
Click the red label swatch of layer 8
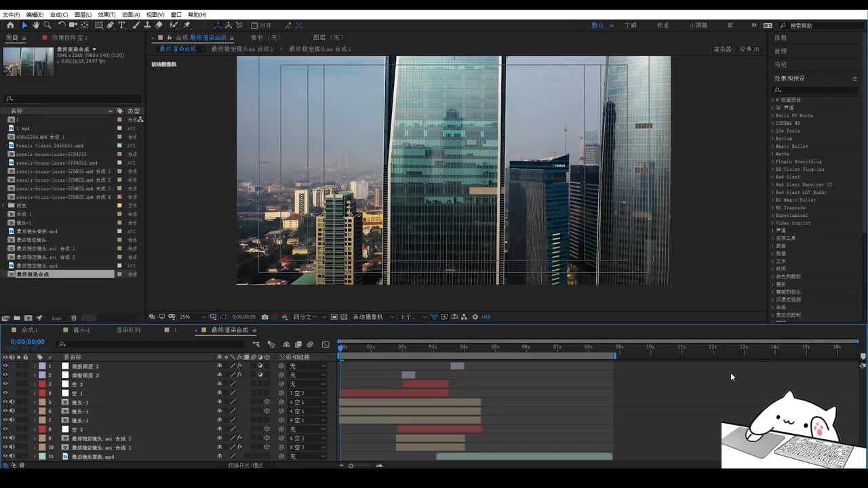[42, 429]
